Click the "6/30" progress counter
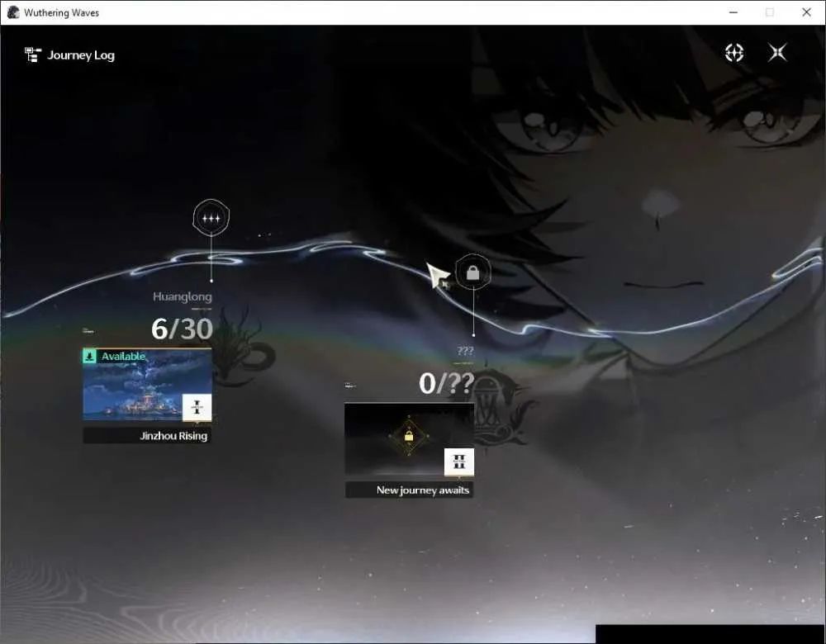The width and height of the screenshot is (826, 644). [182, 329]
